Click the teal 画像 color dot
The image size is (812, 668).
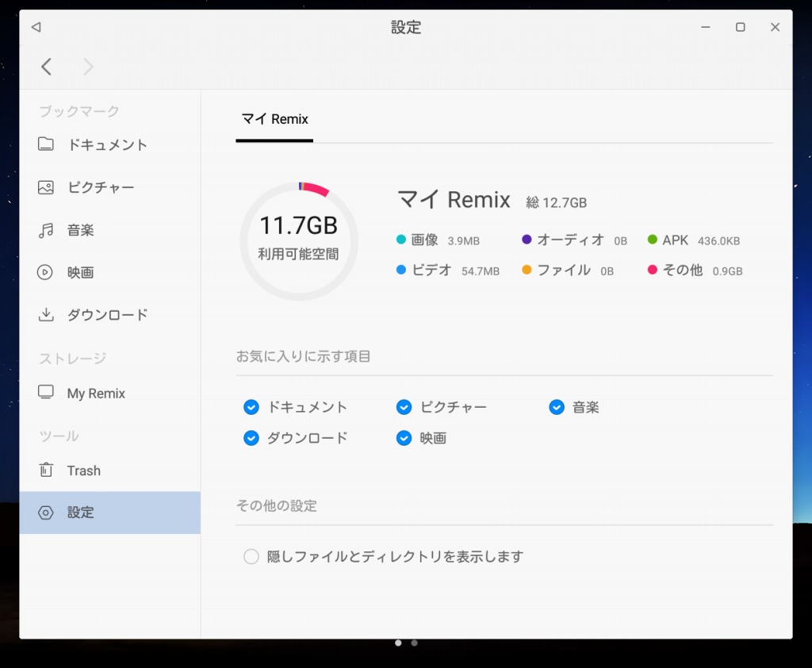pos(400,240)
